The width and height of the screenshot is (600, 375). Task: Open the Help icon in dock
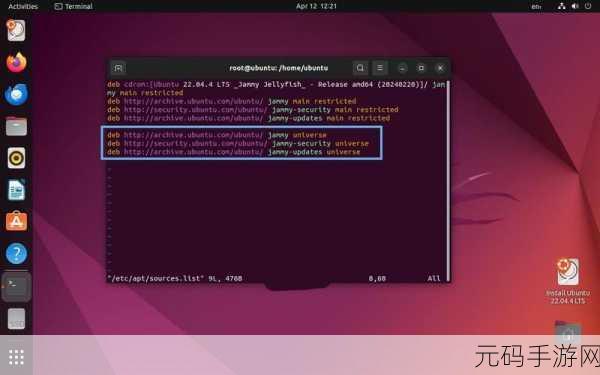click(x=16, y=253)
